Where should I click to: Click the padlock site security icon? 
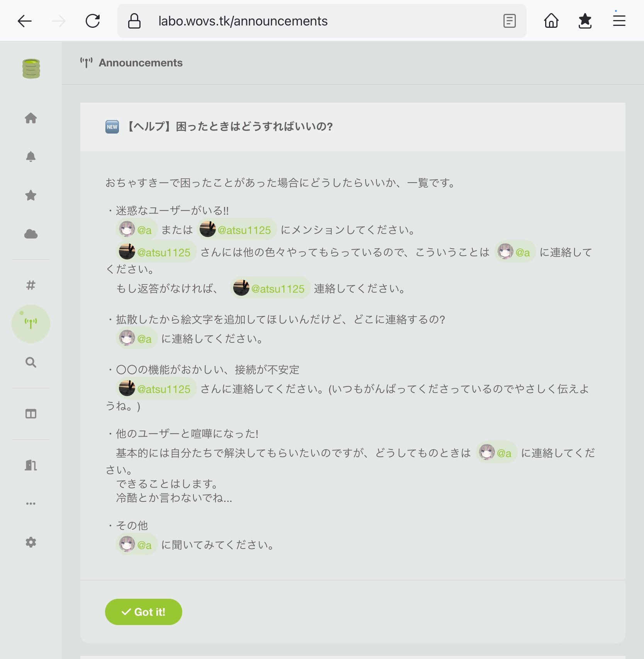(x=134, y=21)
